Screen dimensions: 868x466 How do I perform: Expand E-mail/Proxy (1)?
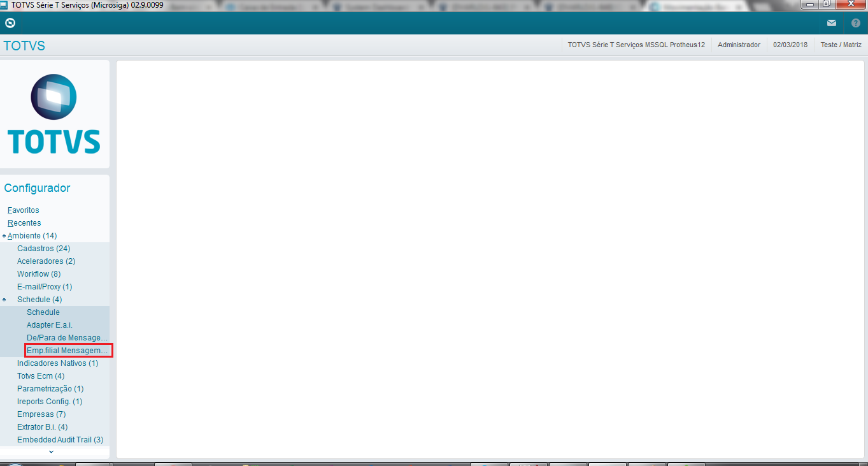(45, 287)
